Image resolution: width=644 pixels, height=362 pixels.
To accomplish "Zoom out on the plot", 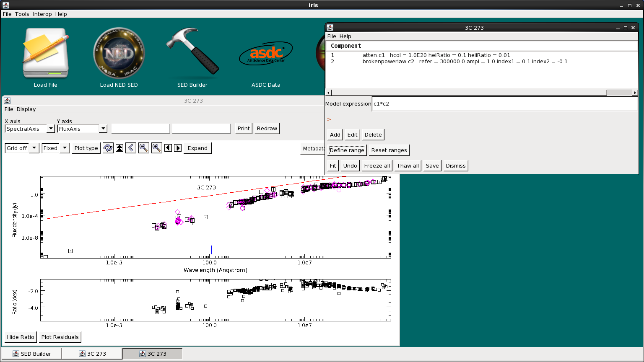I will (x=144, y=148).
